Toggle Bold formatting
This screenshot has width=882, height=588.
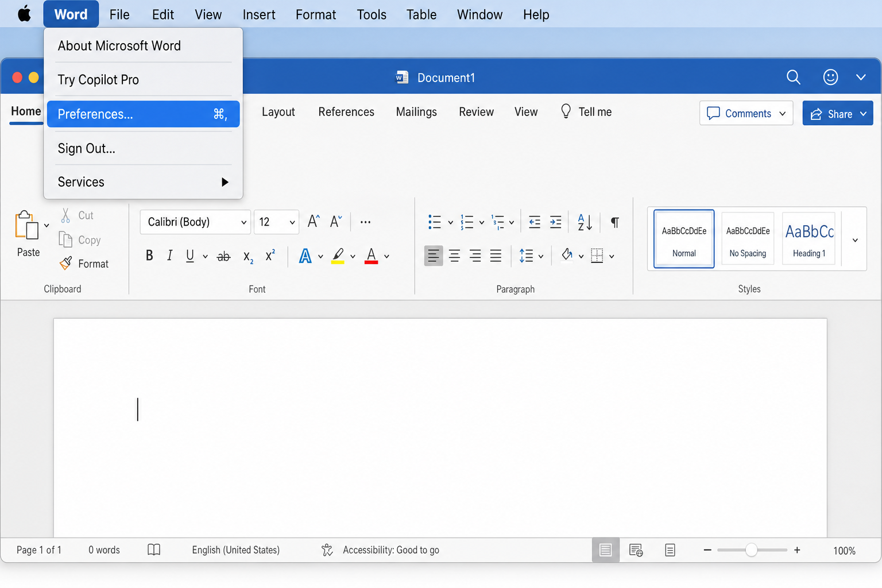pyautogui.click(x=149, y=256)
